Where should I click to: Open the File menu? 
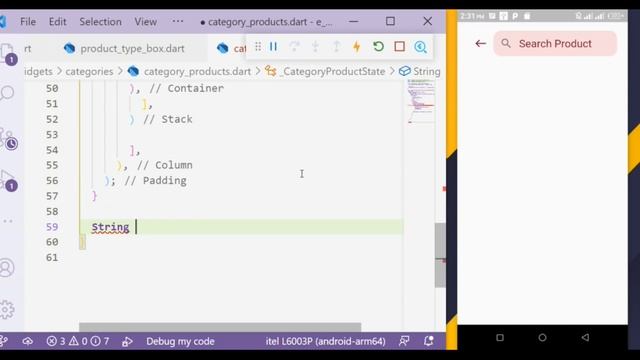point(28,22)
